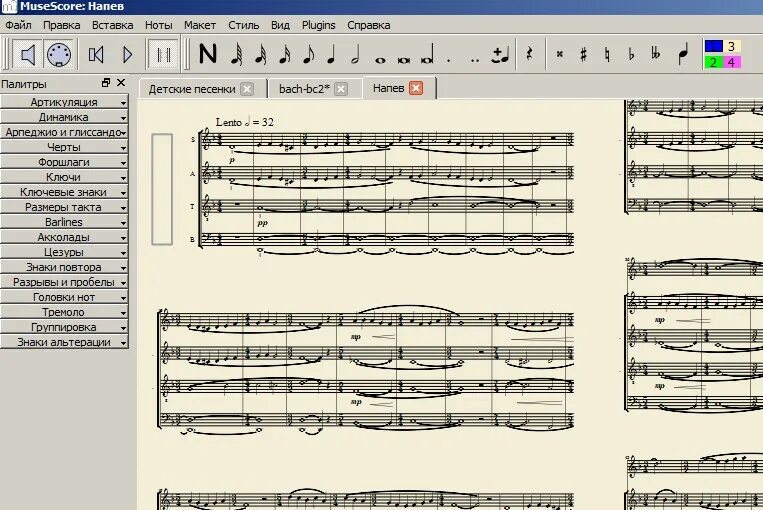Expand Знаки повтора palette
763x510 pixels.
tap(64, 267)
